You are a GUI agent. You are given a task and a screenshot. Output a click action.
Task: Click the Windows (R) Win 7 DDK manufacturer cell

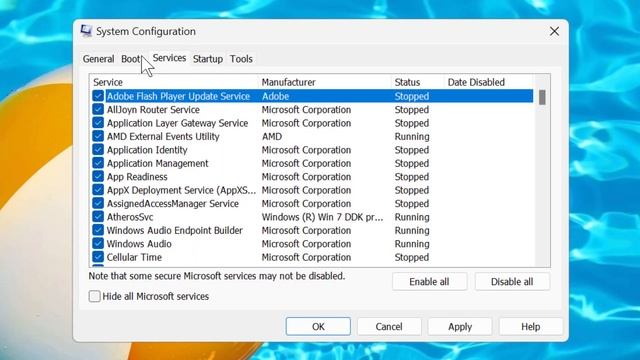[x=322, y=217]
